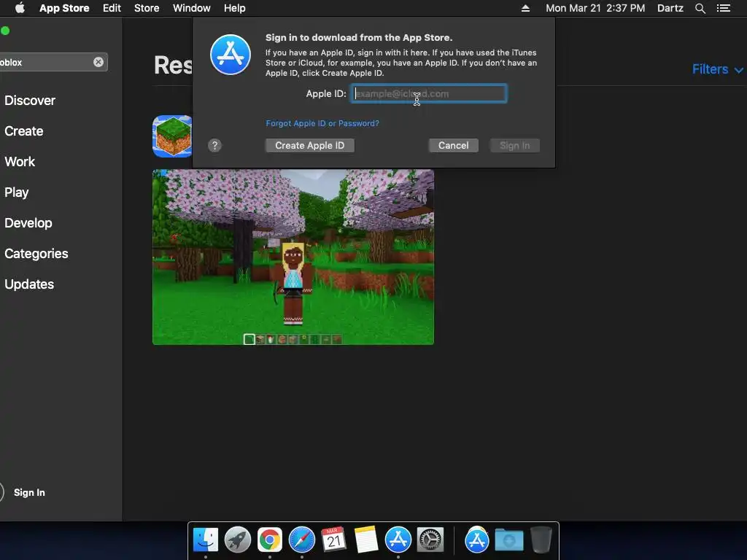The image size is (747, 560).
Task: Click the App Store logo in dialog
Action: tap(231, 55)
